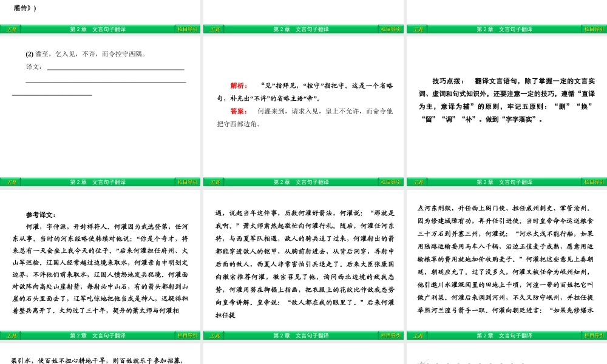The height and width of the screenshot is (364, 607).
Task: Click the text '灌传》)' at the top left
Action: [25, 8]
